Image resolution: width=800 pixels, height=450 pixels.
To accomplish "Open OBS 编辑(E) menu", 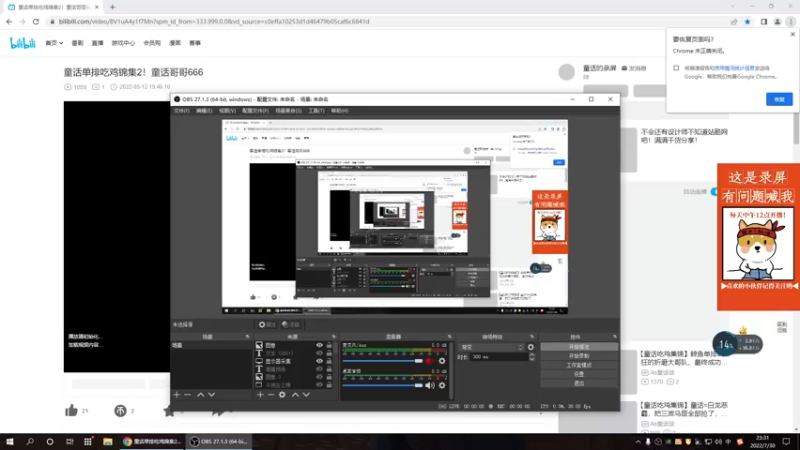I will tap(204, 111).
